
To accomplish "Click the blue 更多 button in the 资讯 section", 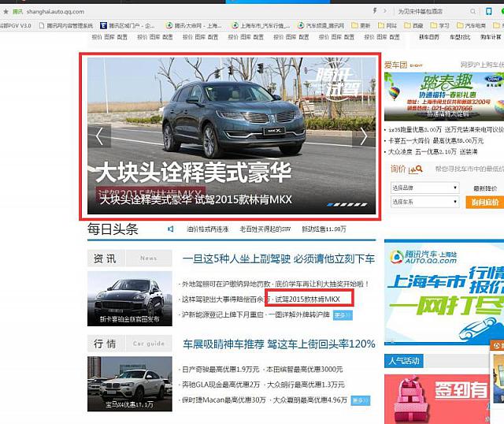I will tap(343, 315).
